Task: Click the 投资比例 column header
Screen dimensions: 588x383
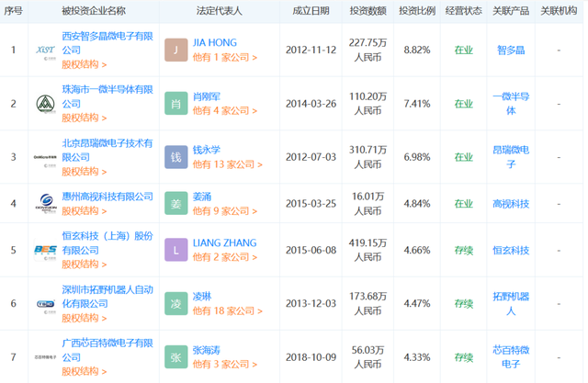Action: coord(417,11)
